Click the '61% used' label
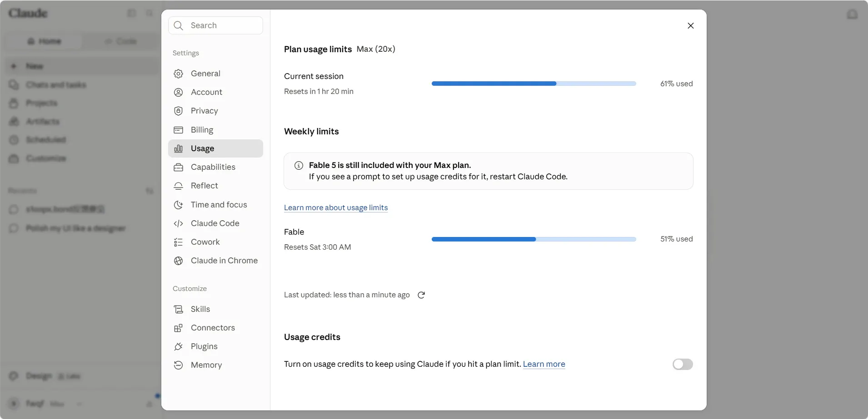This screenshot has width=868, height=419. [x=677, y=84]
